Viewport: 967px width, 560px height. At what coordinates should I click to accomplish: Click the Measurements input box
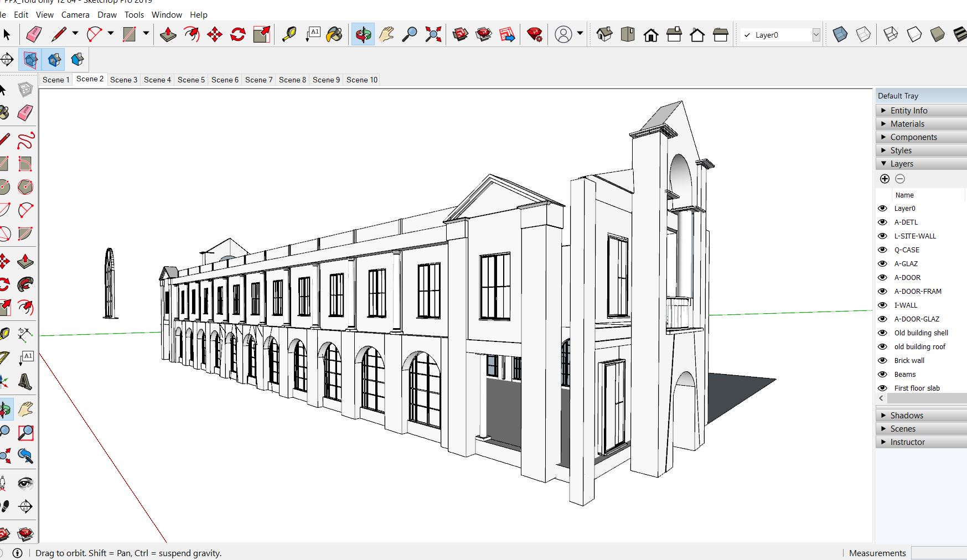click(939, 553)
